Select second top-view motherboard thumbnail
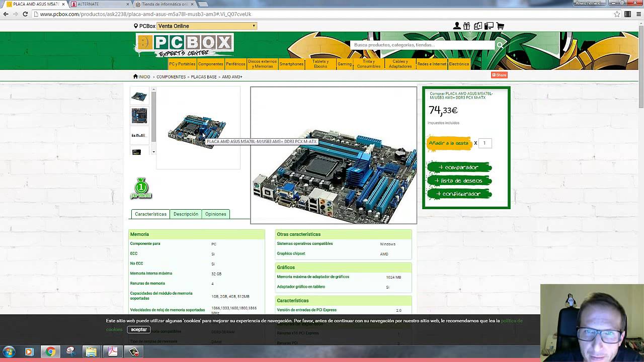 click(139, 116)
